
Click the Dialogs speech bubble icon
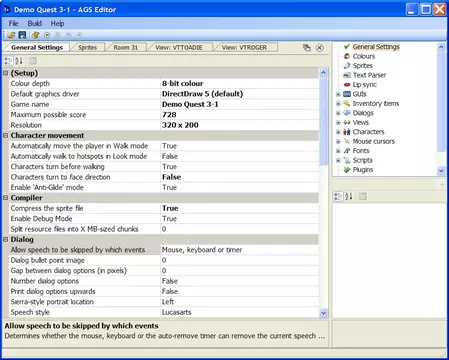(x=347, y=113)
